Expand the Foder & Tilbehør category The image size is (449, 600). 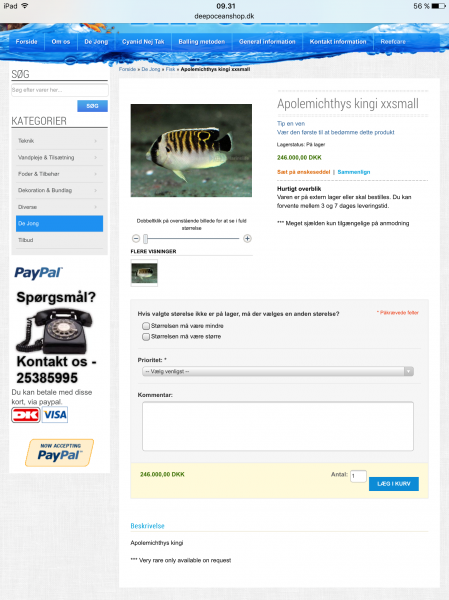(x=59, y=174)
